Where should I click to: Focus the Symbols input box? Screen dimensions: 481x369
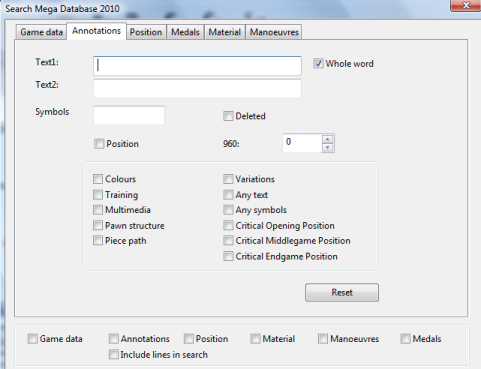[x=129, y=115]
